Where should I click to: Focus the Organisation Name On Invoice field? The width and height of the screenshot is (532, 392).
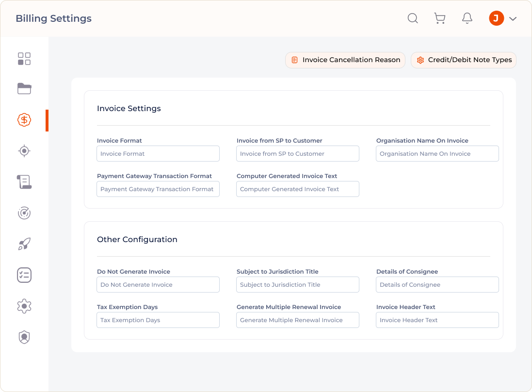(x=437, y=154)
